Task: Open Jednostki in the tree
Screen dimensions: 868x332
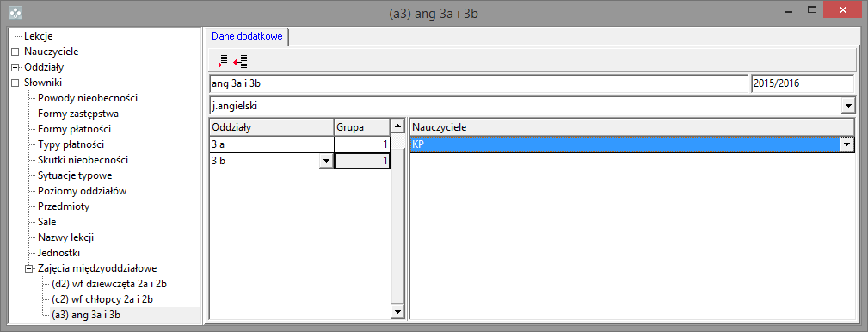Action: (x=59, y=254)
